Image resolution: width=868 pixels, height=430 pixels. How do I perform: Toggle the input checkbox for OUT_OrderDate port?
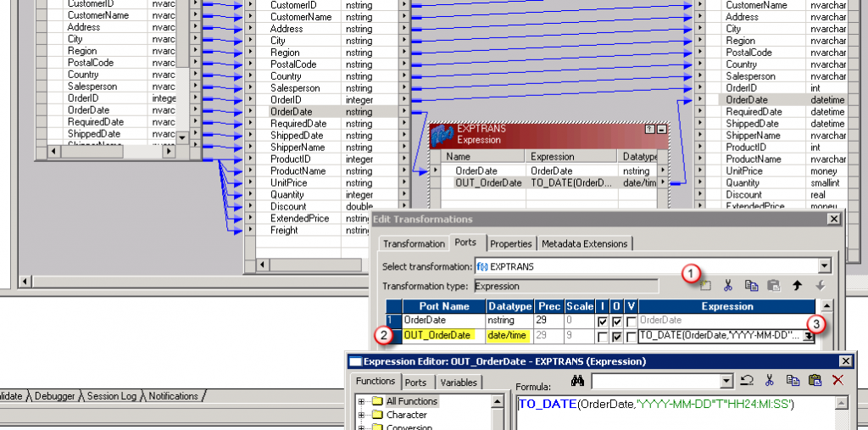click(603, 337)
